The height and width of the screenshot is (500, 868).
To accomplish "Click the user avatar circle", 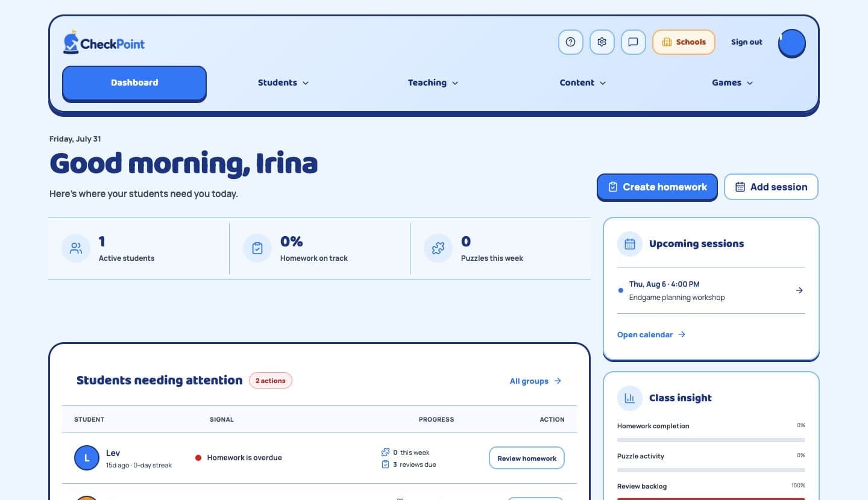I will [792, 43].
